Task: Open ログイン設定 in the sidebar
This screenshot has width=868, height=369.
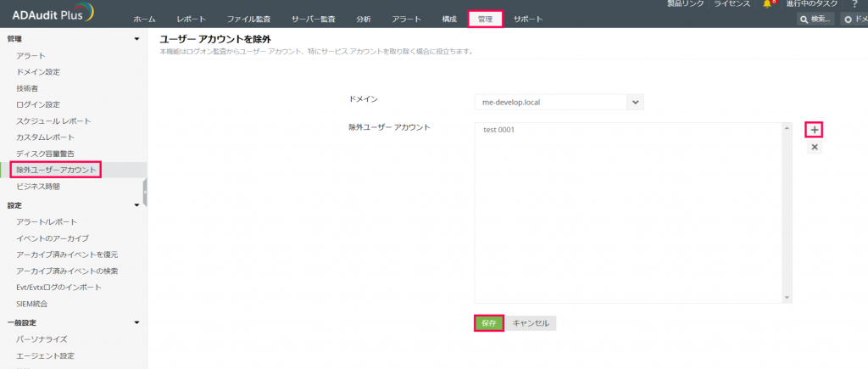Action: [38, 104]
